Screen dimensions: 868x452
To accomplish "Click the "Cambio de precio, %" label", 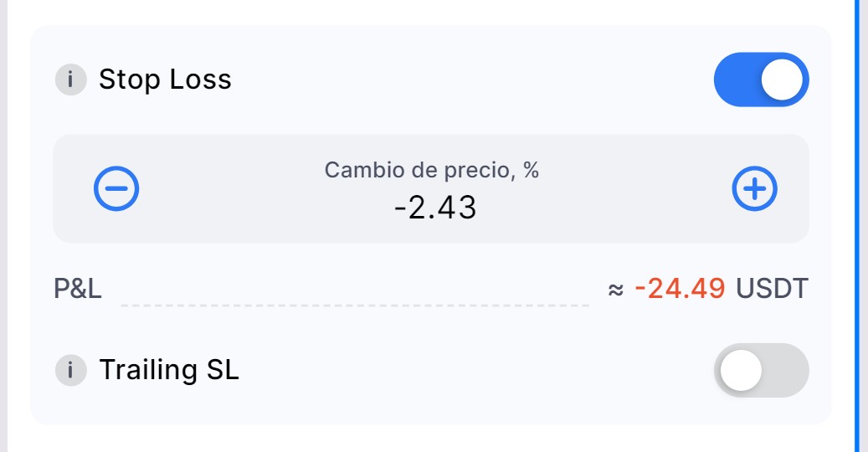I will coord(432,170).
